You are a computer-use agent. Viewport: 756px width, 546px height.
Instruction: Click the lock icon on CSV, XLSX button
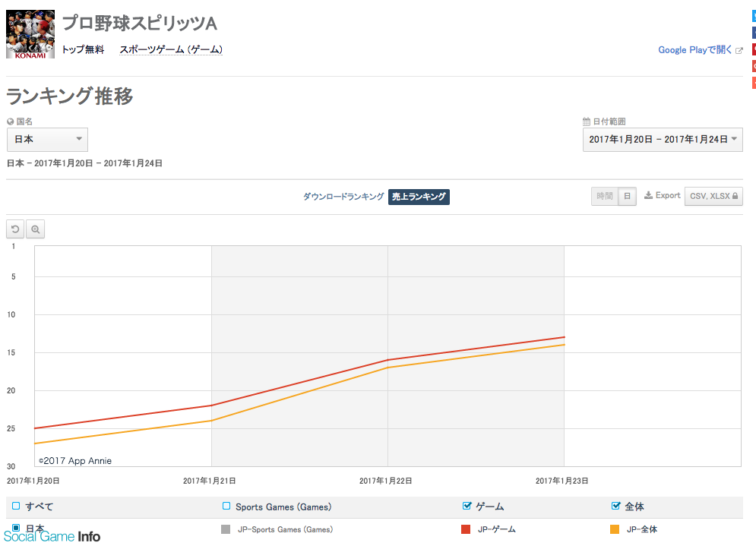[x=735, y=196]
